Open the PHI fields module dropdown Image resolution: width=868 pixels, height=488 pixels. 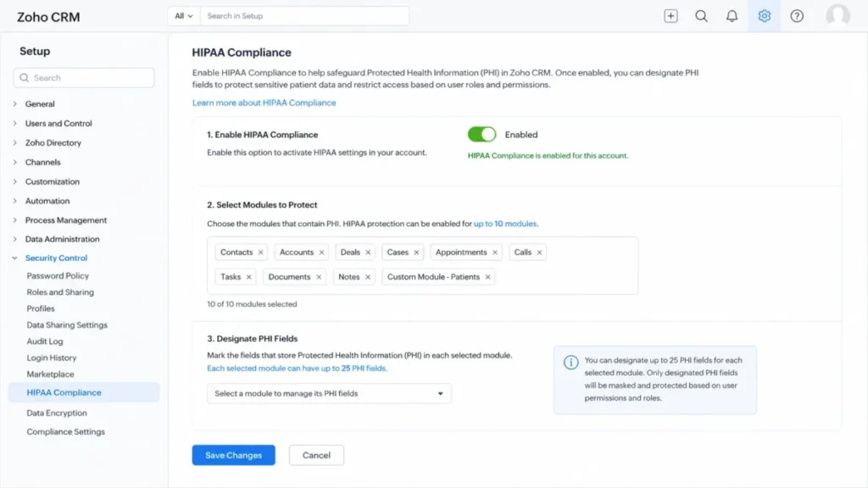pos(329,393)
